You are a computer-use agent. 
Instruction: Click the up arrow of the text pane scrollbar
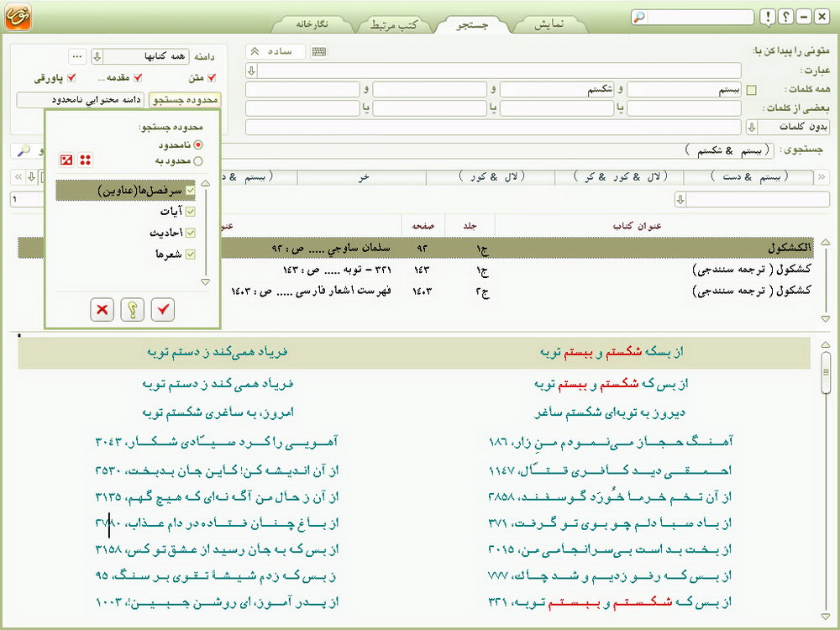826,344
